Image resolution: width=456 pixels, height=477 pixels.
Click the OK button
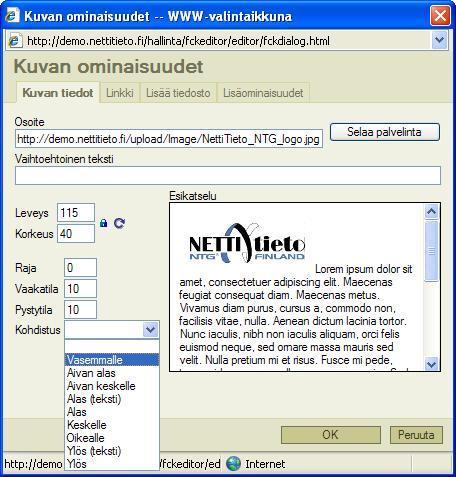[331, 435]
